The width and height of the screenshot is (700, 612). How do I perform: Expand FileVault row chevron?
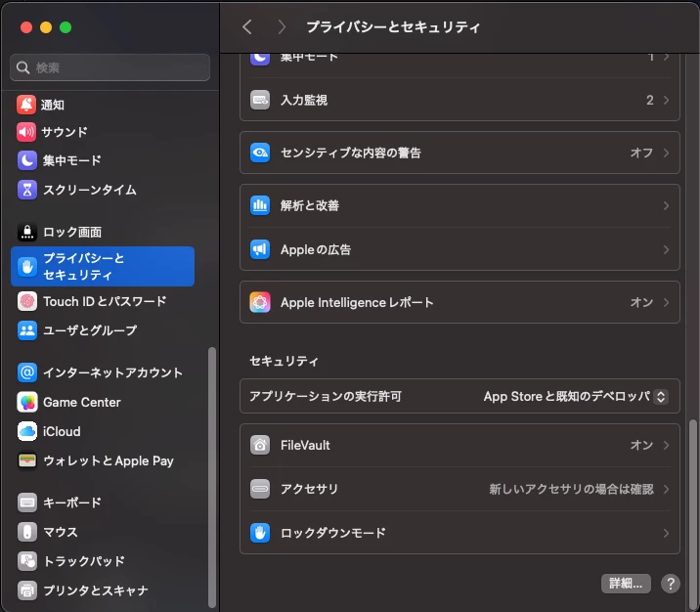[666, 445]
